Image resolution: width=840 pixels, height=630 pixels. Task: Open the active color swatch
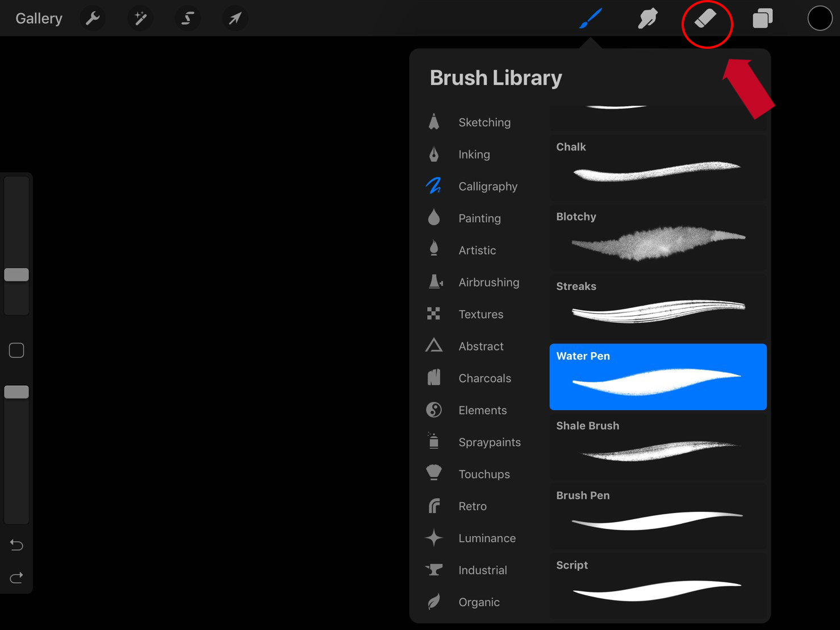pyautogui.click(x=820, y=19)
